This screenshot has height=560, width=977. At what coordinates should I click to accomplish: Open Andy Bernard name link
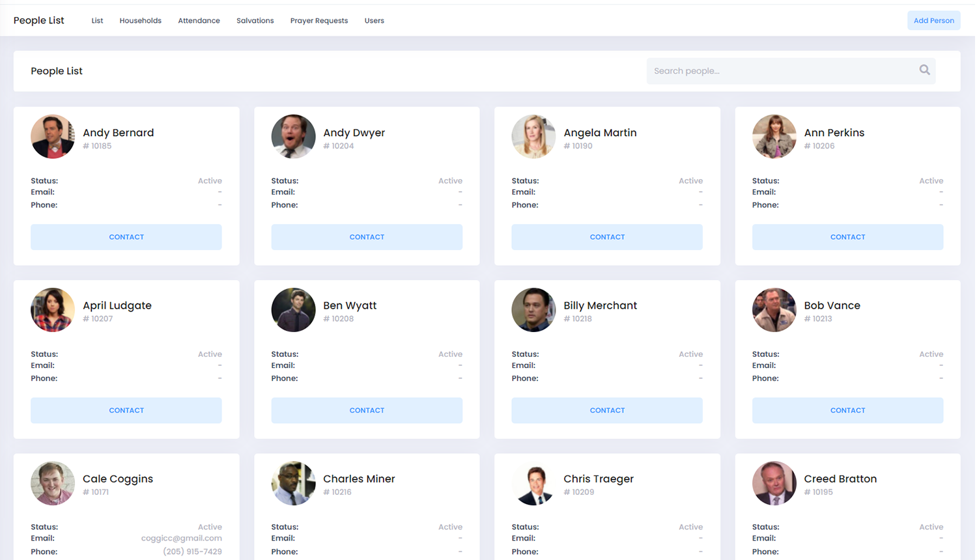[119, 132]
